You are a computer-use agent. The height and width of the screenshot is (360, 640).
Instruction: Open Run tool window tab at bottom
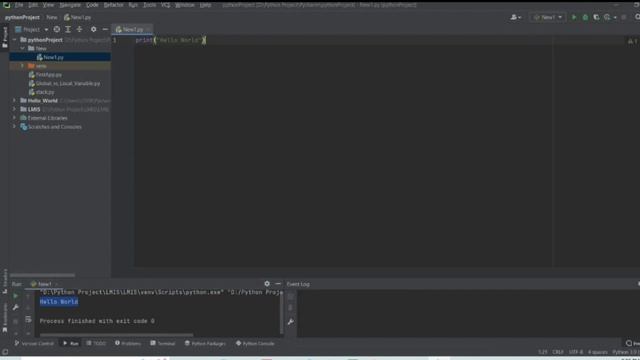[71, 344]
